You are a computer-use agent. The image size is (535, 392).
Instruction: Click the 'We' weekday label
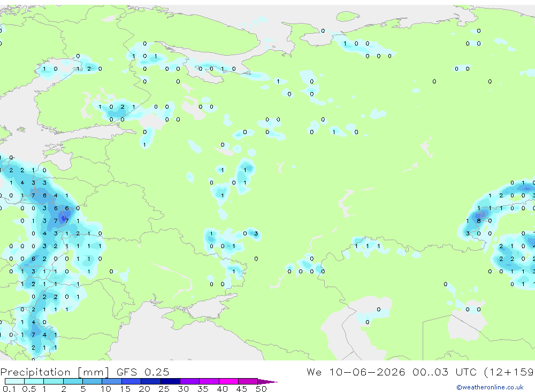pyautogui.click(x=314, y=372)
